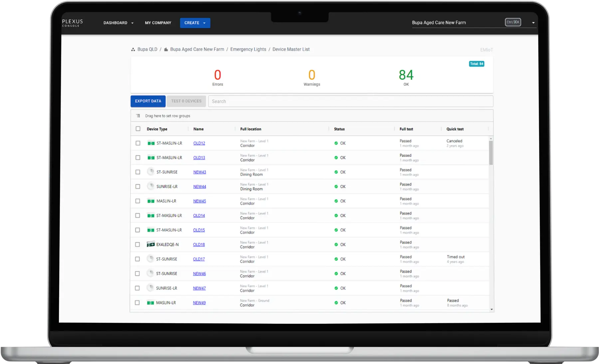Sort by Full test column header
The height and width of the screenshot is (364, 599).
406,129
